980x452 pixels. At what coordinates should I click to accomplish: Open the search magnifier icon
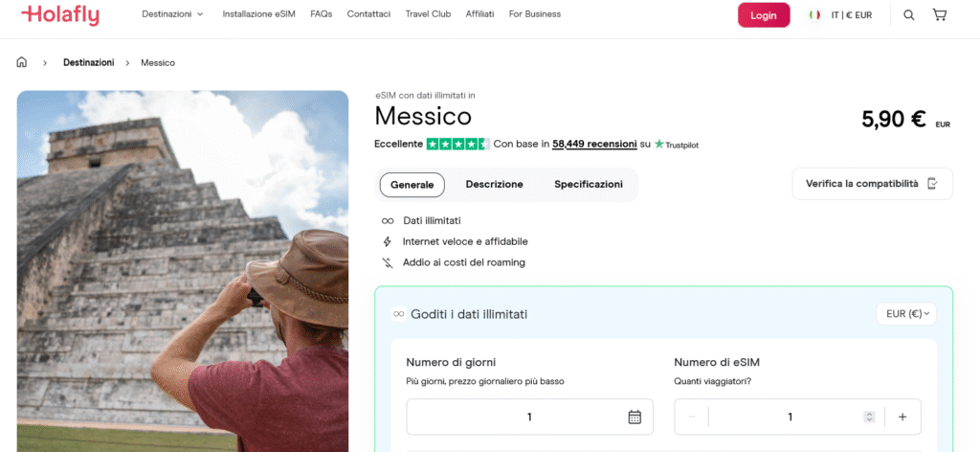(909, 15)
